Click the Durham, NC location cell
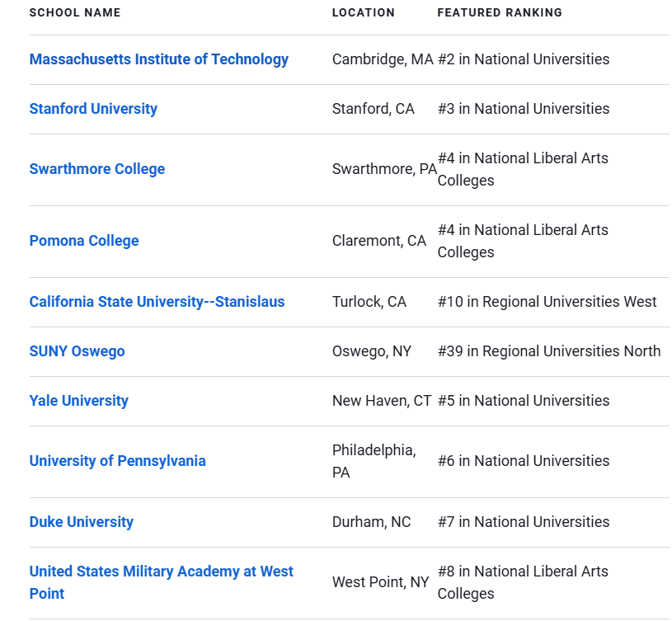The height and width of the screenshot is (621, 672). point(371,522)
